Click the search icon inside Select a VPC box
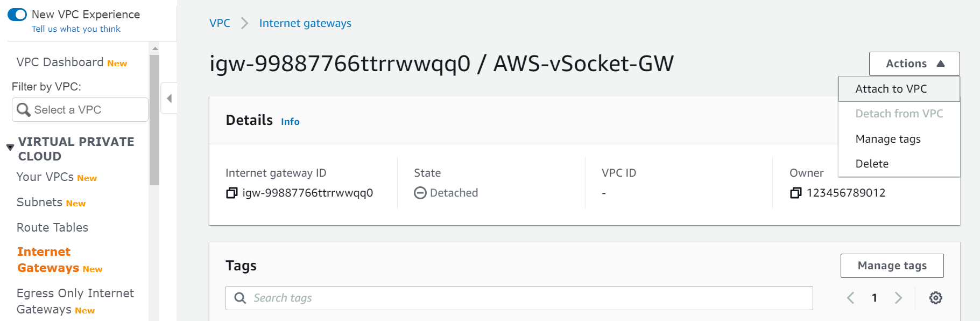The image size is (980, 321). click(x=24, y=109)
